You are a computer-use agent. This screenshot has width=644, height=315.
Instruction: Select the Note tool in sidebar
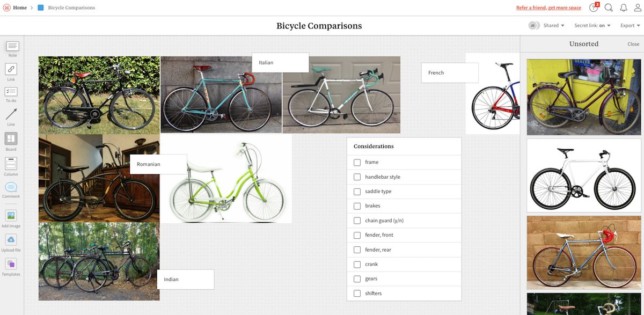(12, 46)
